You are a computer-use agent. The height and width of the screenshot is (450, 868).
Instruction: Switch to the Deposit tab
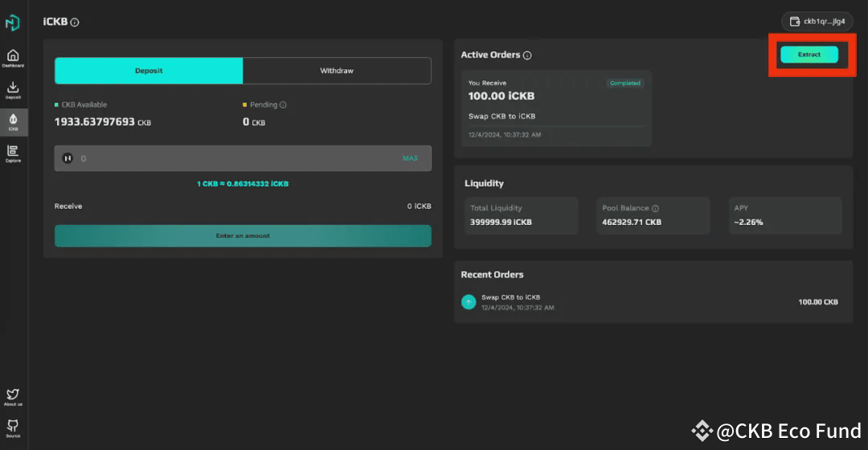(149, 71)
